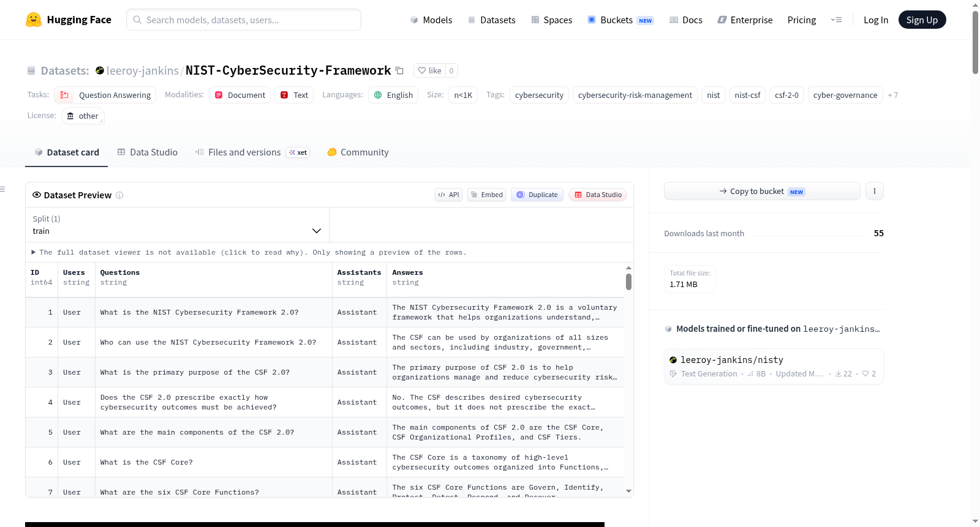The width and height of the screenshot is (980, 527).
Task: Click the Dataset Preview info icon
Action: 119,195
